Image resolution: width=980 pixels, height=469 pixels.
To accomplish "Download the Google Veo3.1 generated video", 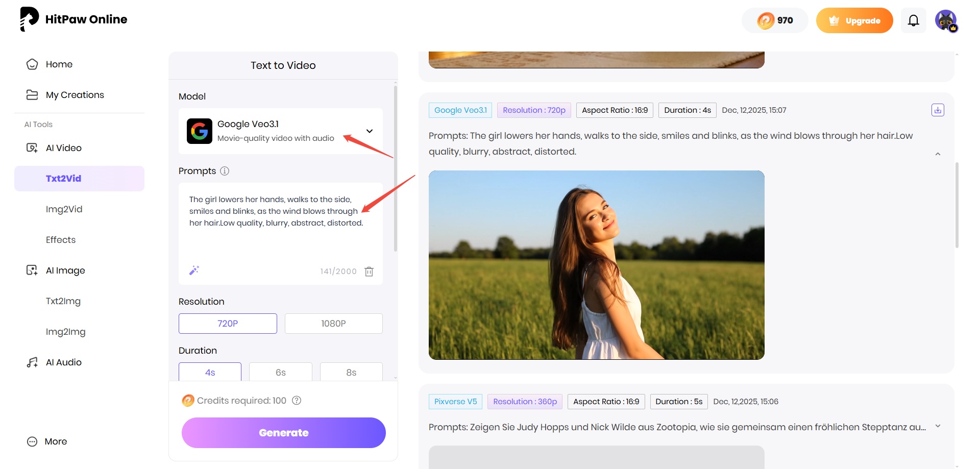I will [937, 110].
